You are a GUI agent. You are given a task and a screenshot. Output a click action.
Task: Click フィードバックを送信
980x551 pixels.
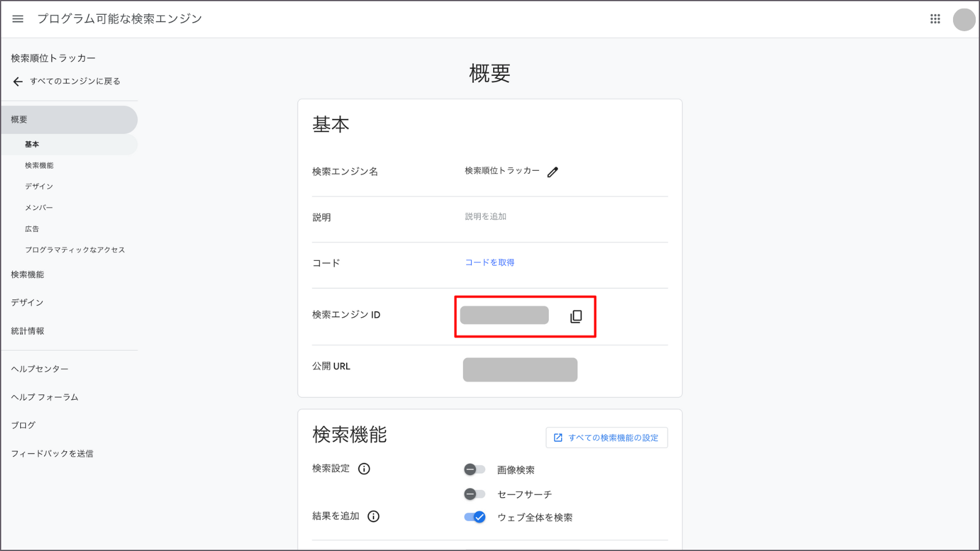pyautogui.click(x=52, y=454)
